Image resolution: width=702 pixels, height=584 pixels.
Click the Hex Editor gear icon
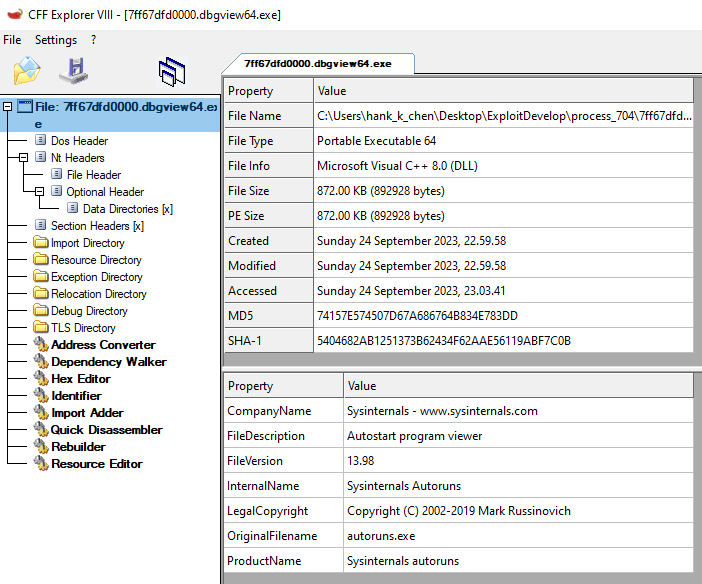tap(41, 379)
